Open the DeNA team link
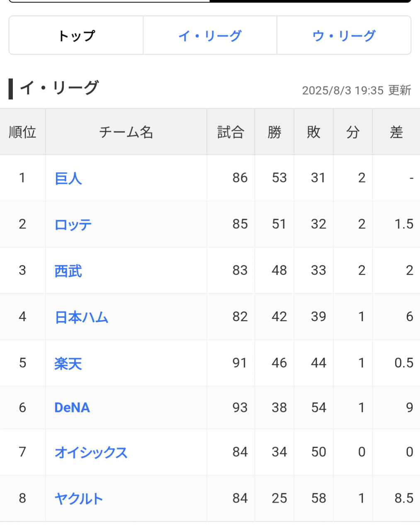 pyautogui.click(x=72, y=408)
